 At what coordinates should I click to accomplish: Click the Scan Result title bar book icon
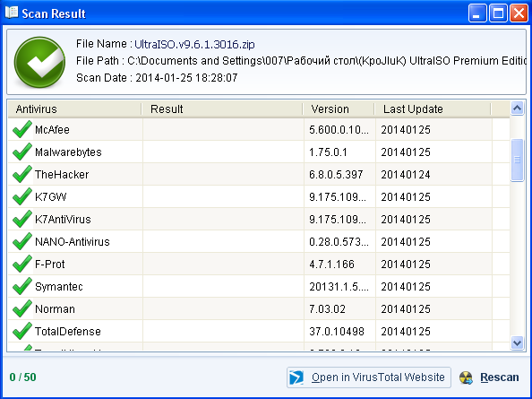click(12, 13)
